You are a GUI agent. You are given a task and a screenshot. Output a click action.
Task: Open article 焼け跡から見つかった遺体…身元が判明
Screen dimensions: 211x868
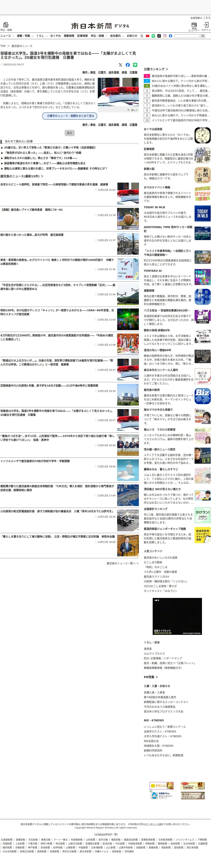click(32, 235)
